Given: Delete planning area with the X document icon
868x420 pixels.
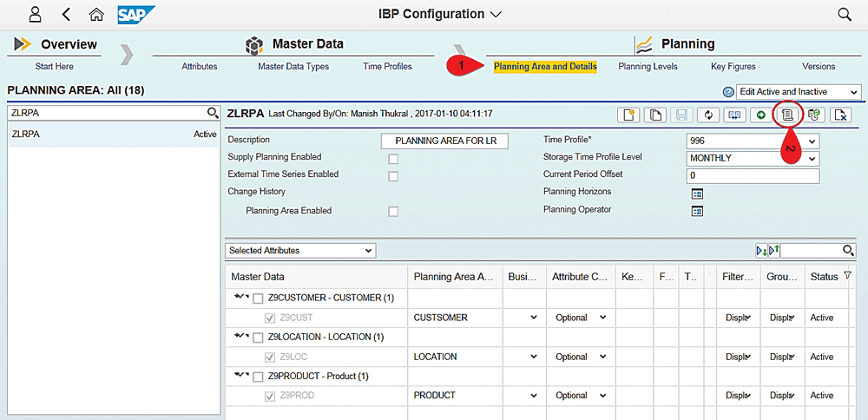Looking at the screenshot, I should pyautogui.click(x=840, y=115).
